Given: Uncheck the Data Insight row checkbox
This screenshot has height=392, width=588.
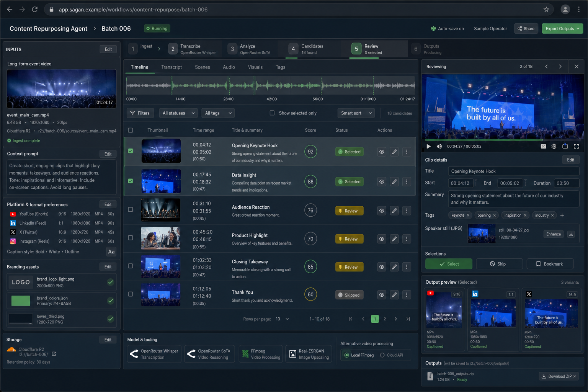Looking at the screenshot, I should click(131, 181).
